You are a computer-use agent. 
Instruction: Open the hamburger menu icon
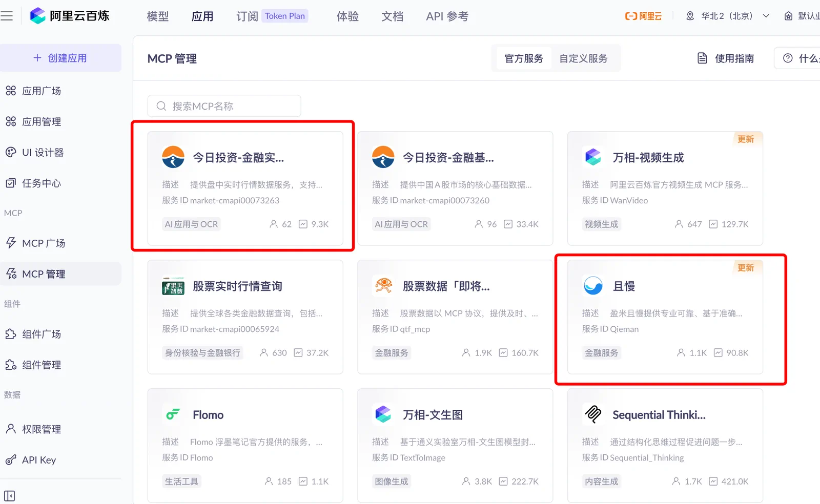point(7,16)
